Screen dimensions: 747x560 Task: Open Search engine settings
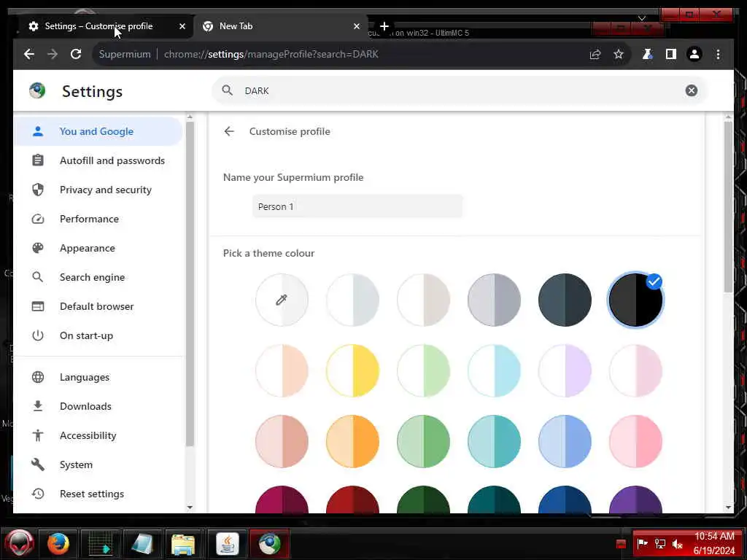tap(98, 277)
